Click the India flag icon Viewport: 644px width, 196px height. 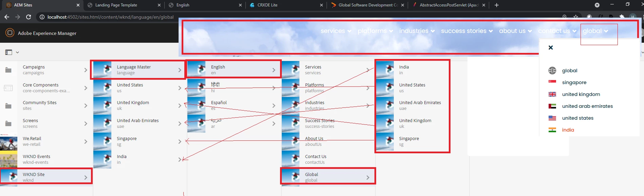click(x=552, y=130)
